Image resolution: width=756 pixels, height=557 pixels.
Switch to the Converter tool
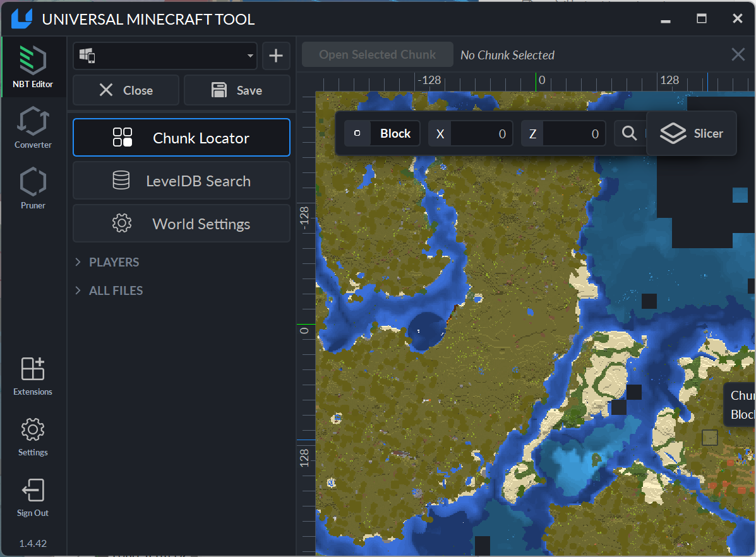click(33, 128)
